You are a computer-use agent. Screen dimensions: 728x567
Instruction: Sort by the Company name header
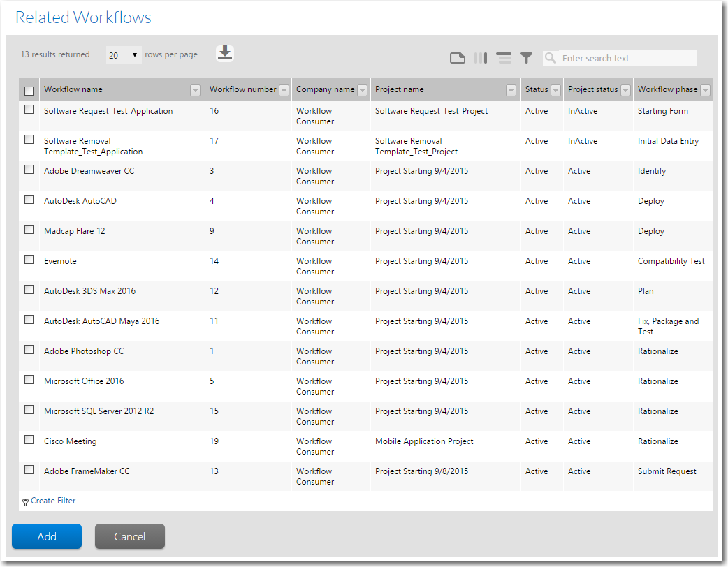[325, 89]
